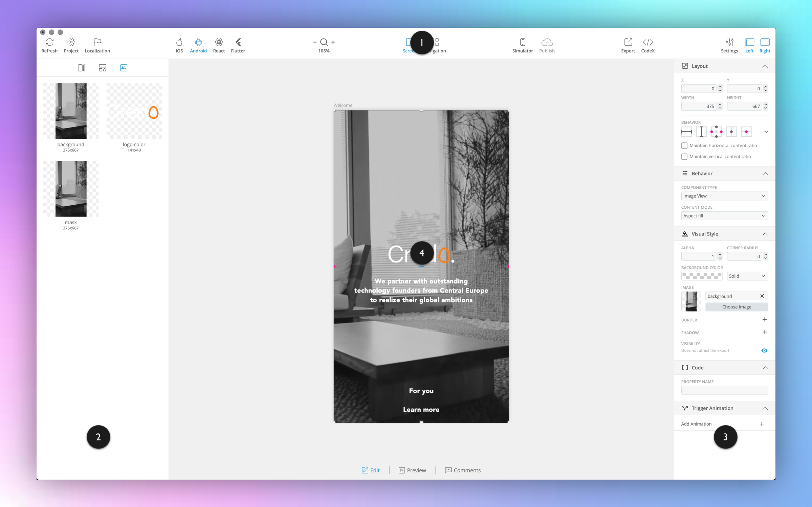This screenshot has width=812, height=507.
Task: Click the Refresh icon in toolbar
Action: [49, 42]
